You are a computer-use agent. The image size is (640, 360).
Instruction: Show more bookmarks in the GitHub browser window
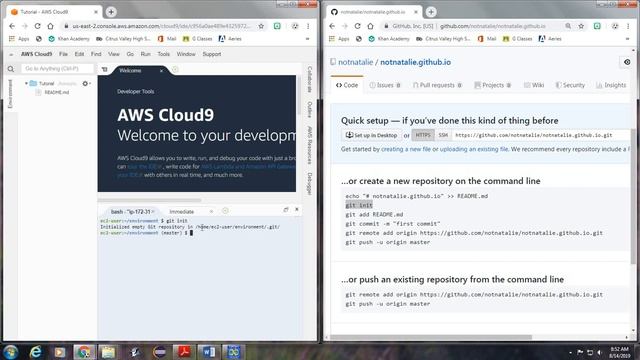[x=627, y=39]
